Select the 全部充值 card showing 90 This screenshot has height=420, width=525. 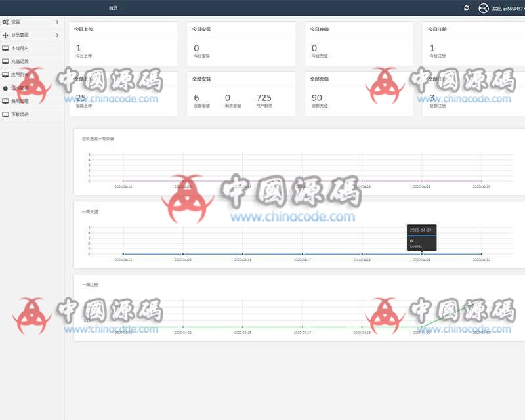pos(359,93)
